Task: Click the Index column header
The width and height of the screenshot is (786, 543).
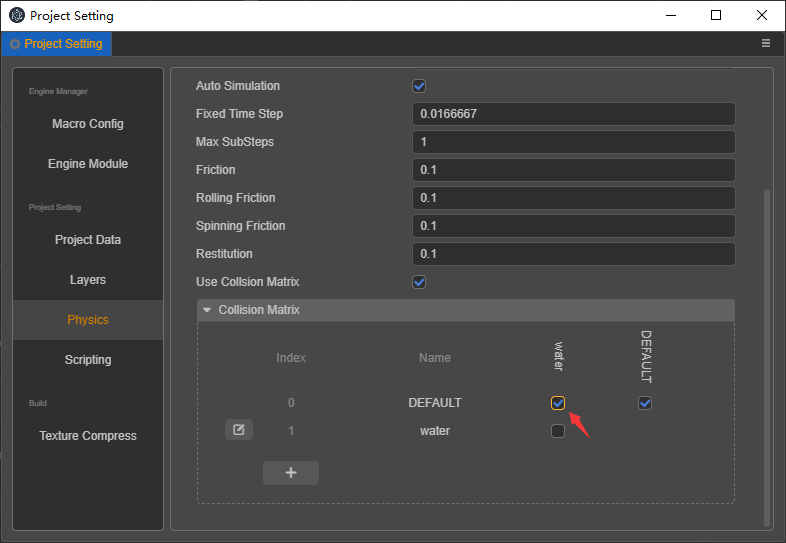Action: [x=291, y=358]
